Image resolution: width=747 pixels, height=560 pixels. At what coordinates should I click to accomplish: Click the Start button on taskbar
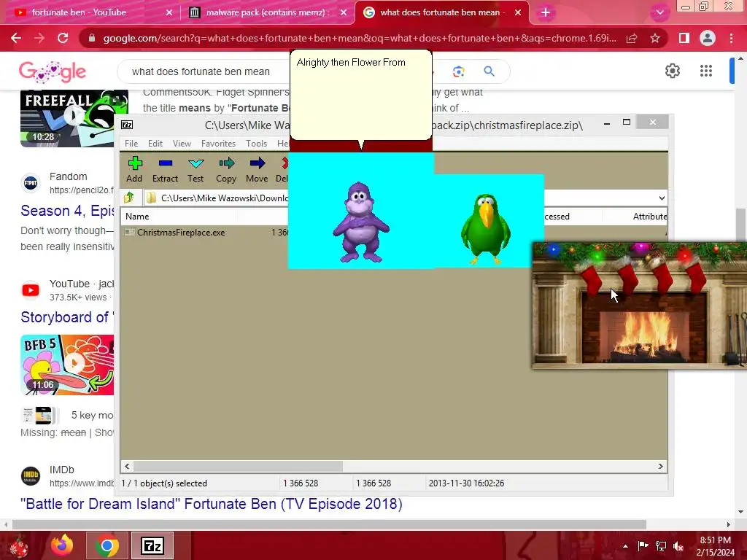19,546
